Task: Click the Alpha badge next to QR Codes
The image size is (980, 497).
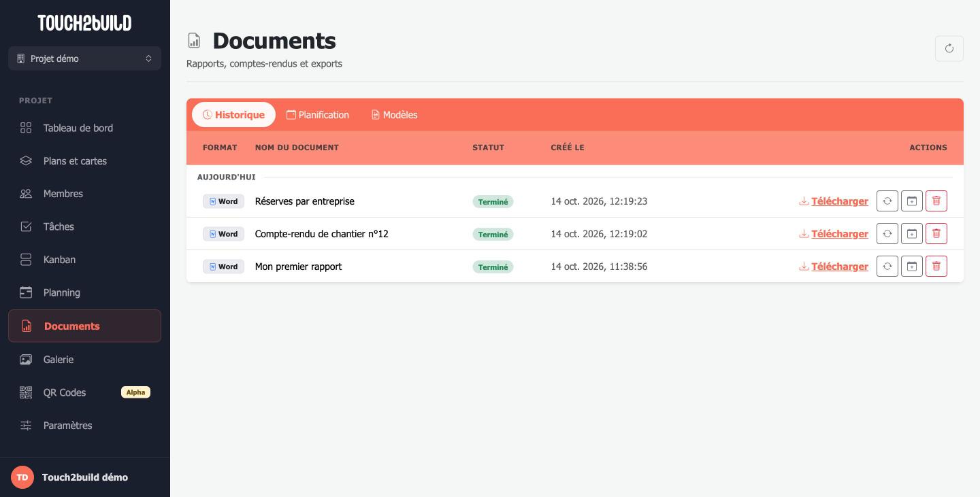Action: click(x=135, y=392)
